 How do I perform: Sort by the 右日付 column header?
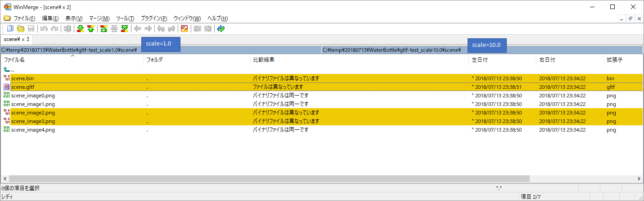click(570, 59)
